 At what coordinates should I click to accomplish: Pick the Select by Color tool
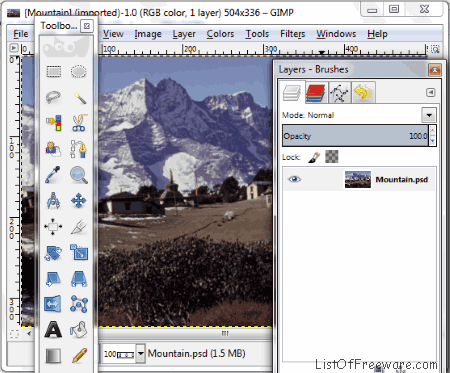53,123
